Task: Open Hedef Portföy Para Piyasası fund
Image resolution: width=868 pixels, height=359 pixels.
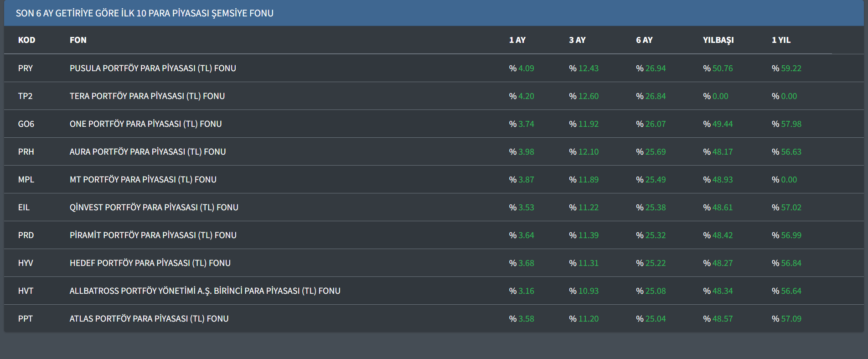Action: click(x=150, y=263)
